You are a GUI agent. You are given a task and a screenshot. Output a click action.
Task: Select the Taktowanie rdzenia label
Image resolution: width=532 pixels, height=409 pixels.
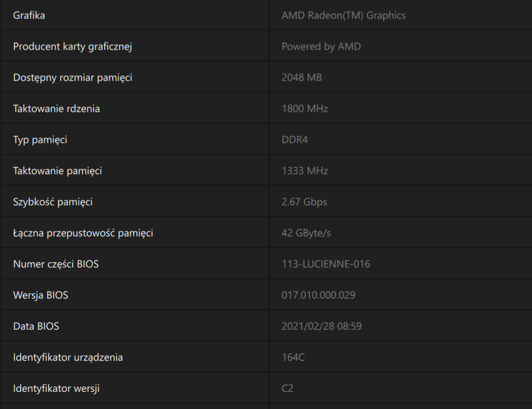tap(56, 109)
